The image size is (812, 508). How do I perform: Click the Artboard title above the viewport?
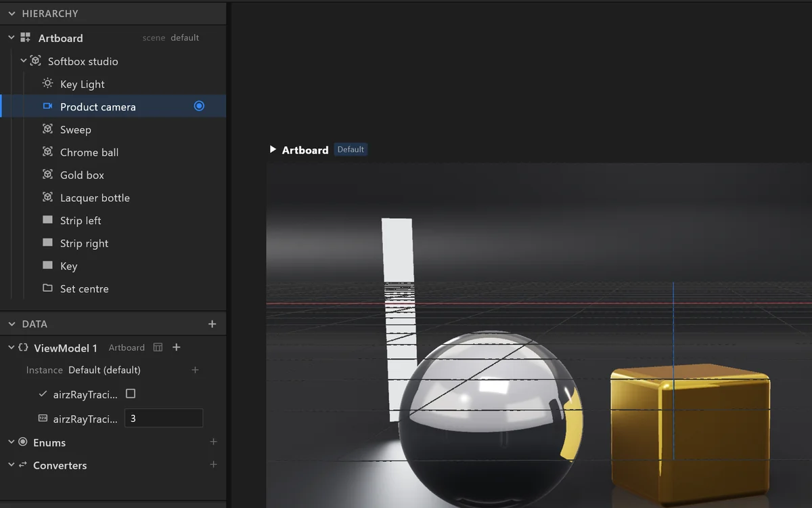pos(305,150)
